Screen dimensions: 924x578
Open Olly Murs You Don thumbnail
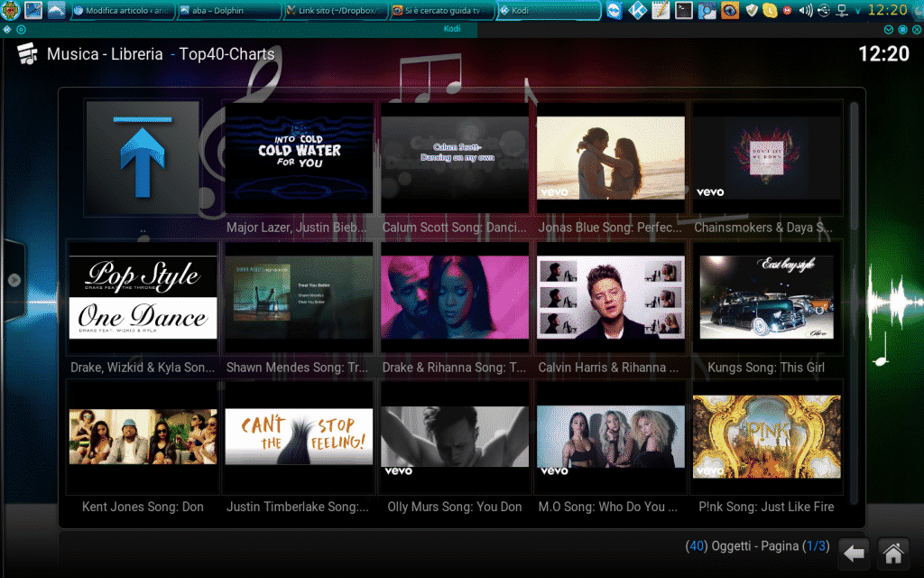(455, 437)
